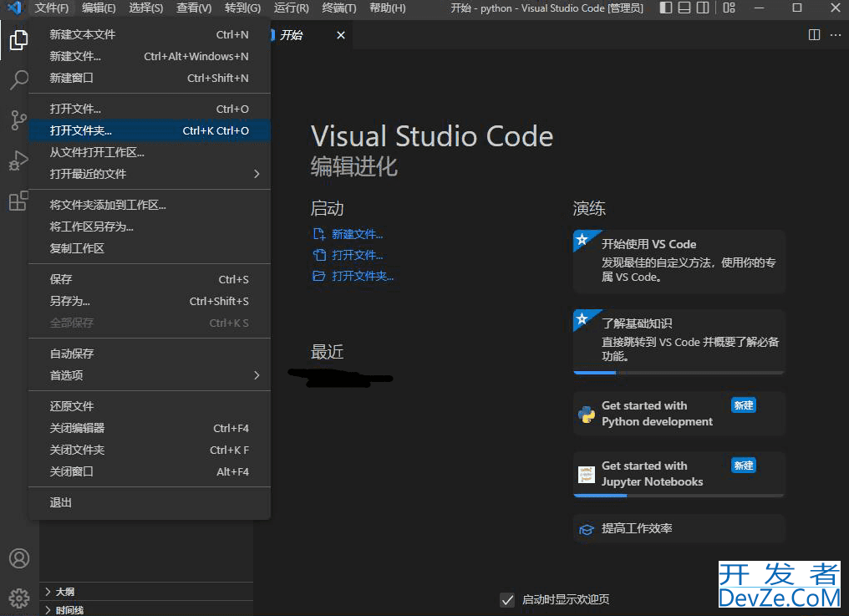This screenshot has height=616, width=849.
Task: Open the 运行(R) menu
Action: coord(292,8)
